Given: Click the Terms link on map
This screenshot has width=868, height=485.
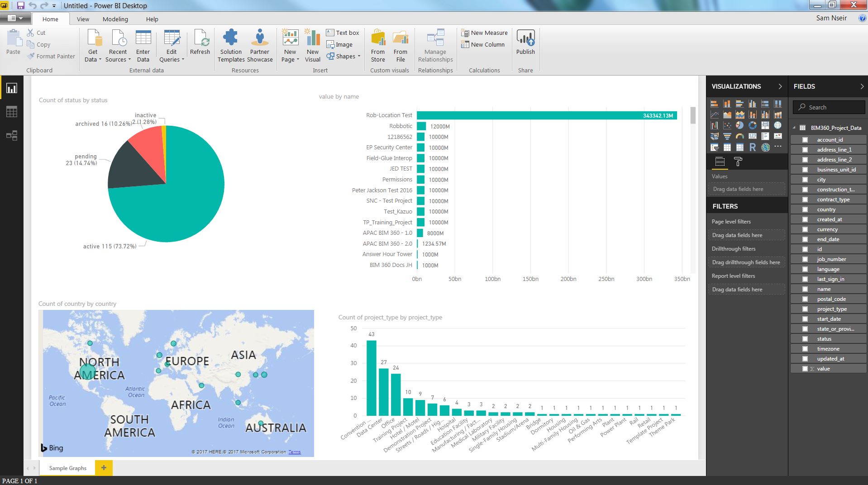Looking at the screenshot, I should pyautogui.click(x=295, y=452).
